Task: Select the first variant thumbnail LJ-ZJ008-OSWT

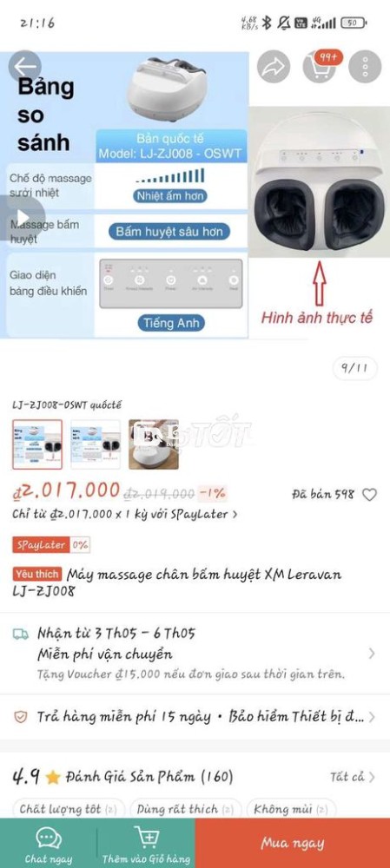Action: click(37, 444)
